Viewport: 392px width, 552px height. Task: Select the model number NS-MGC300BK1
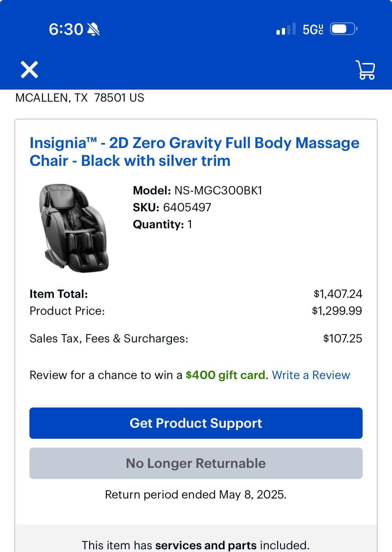[x=218, y=191]
